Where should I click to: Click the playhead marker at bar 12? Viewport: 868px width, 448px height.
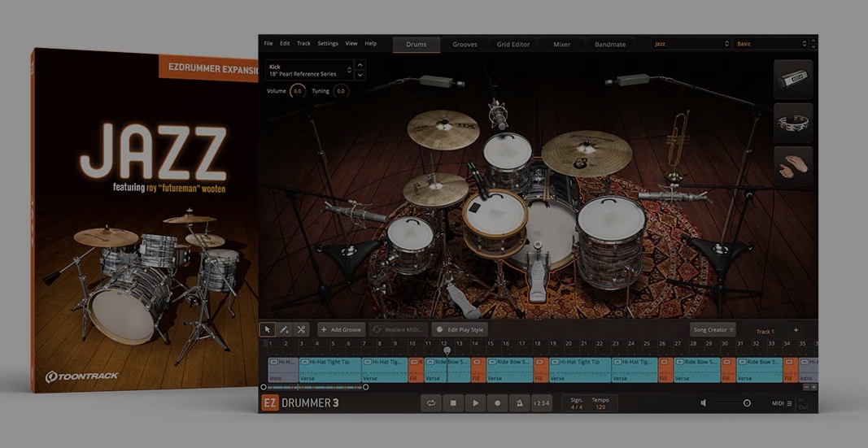pyautogui.click(x=447, y=350)
